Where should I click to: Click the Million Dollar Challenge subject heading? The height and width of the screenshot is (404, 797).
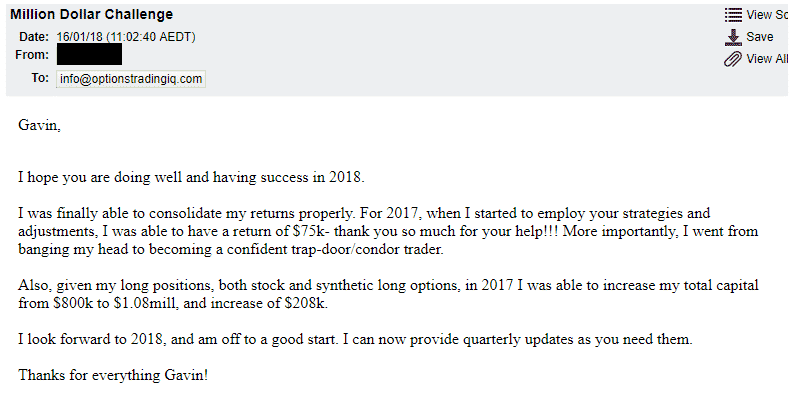pos(91,14)
